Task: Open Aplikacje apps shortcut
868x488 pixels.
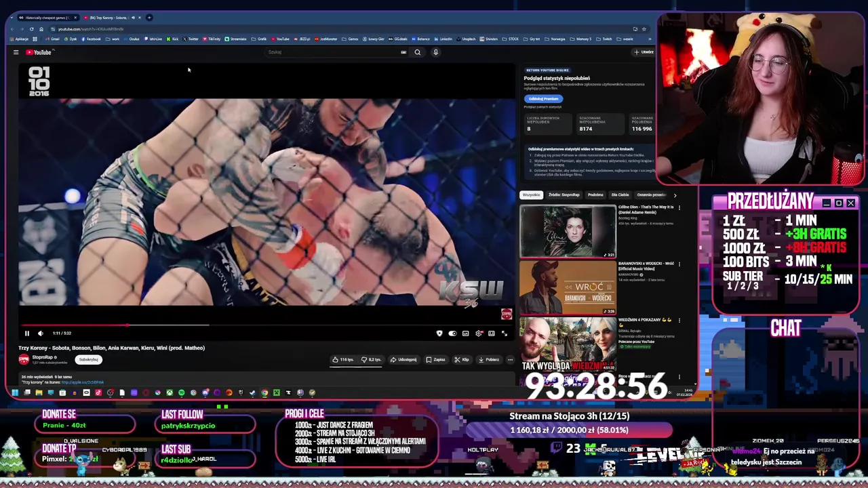Action: tap(19, 39)
